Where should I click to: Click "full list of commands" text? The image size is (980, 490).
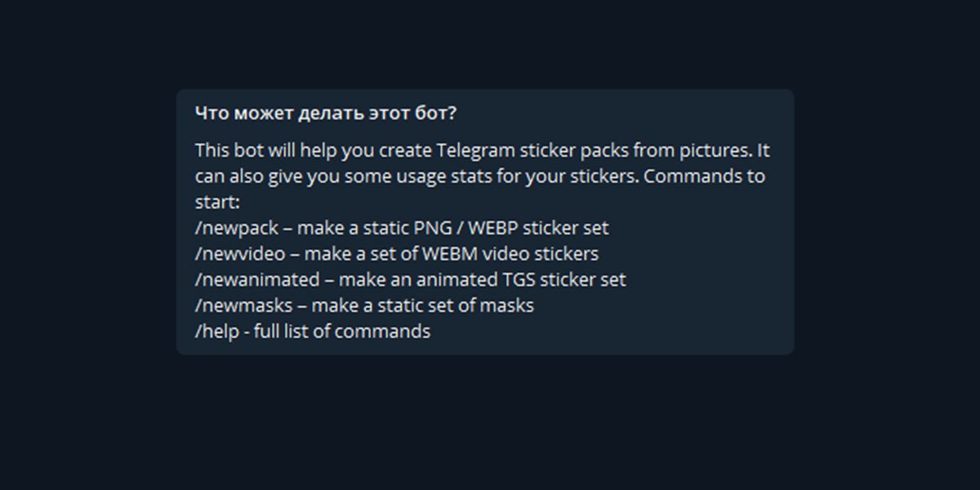click(342, 332)
